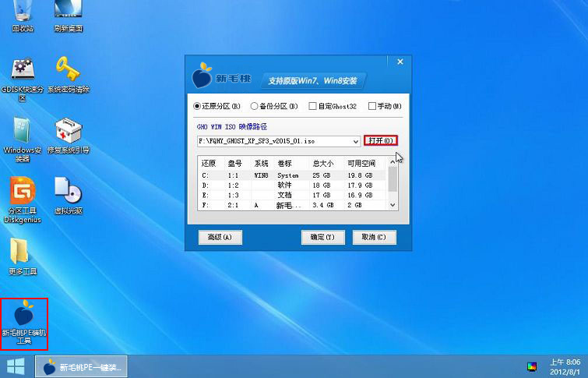Click the colorful system tray icon
Image resolution: width=588 pixels, height=378 pixels.
click(x=532, y=367)
